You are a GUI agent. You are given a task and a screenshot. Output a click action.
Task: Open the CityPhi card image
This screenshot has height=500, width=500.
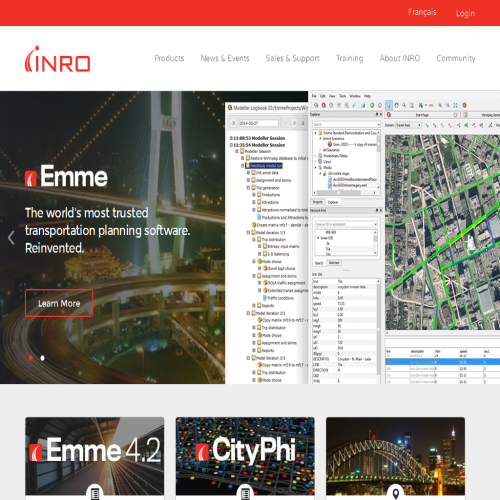[x=245, y=456]
